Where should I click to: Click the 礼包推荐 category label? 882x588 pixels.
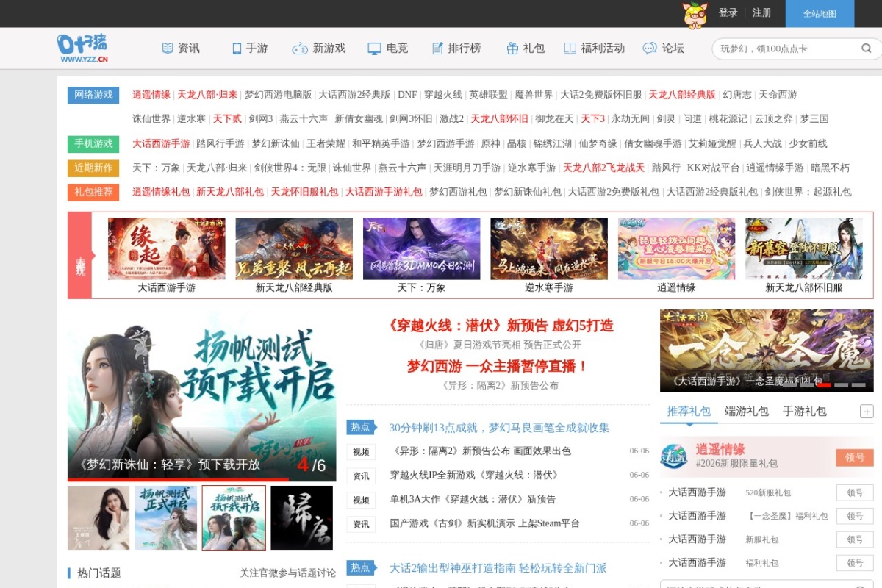click(93, 192)
